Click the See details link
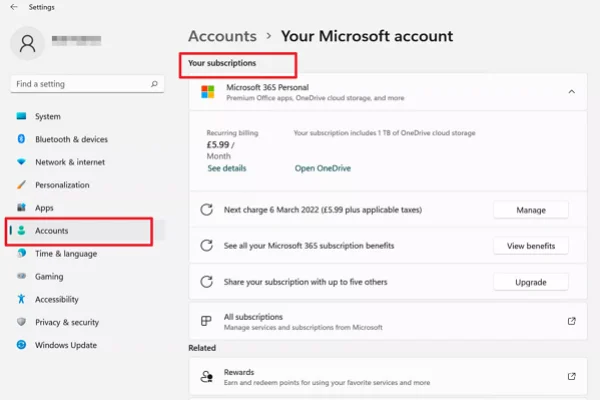Image resolution: width=600 pixels, height=400 pixels. click(x=226, y=169)
